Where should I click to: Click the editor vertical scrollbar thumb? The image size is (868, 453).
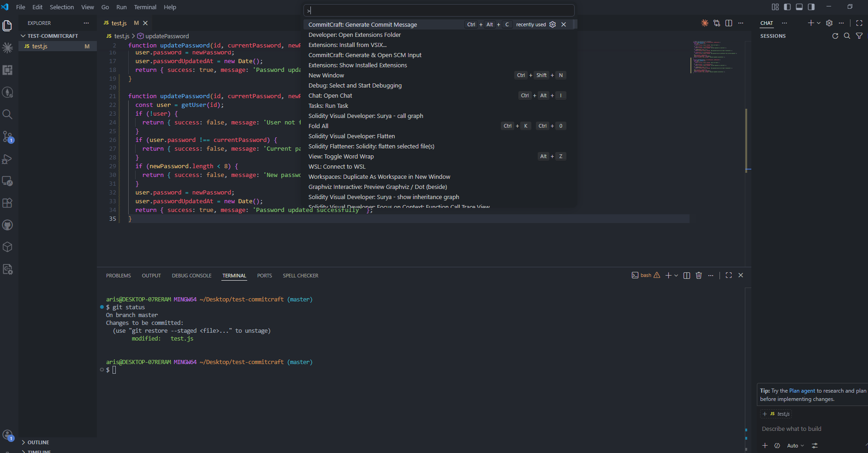746,140
